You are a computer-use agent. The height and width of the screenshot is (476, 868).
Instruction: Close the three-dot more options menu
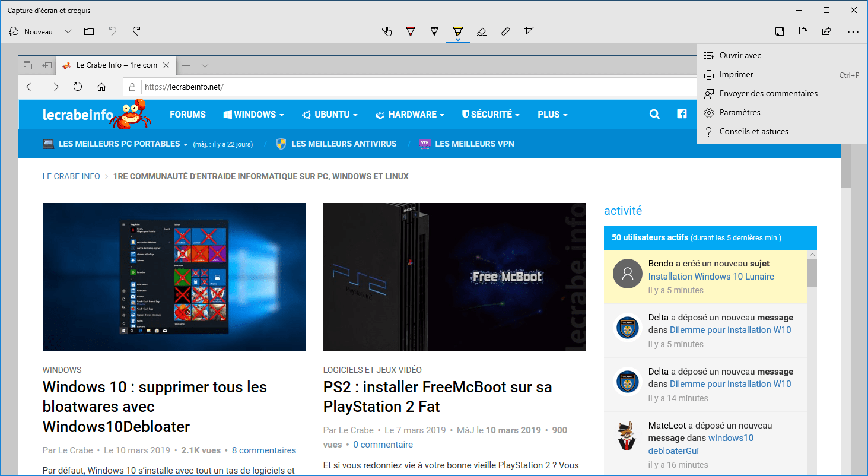tap(853, 31)
